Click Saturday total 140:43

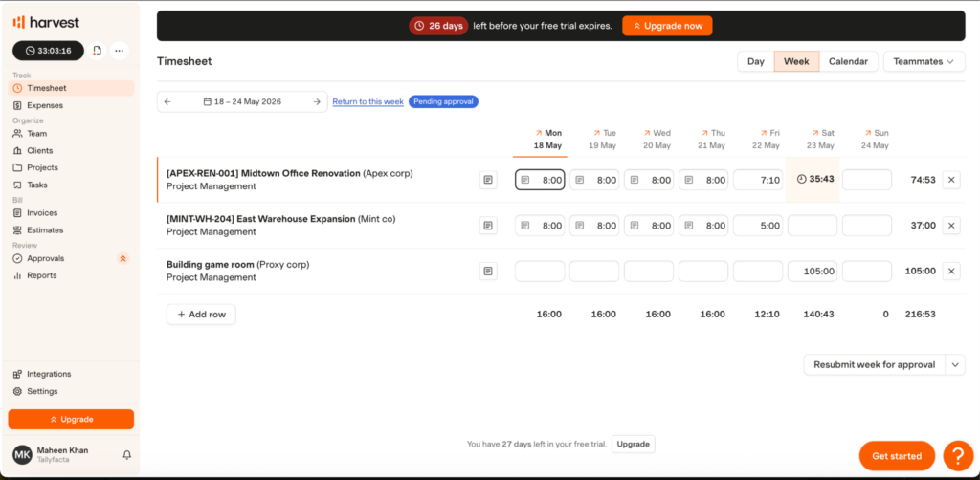(819, 315)
